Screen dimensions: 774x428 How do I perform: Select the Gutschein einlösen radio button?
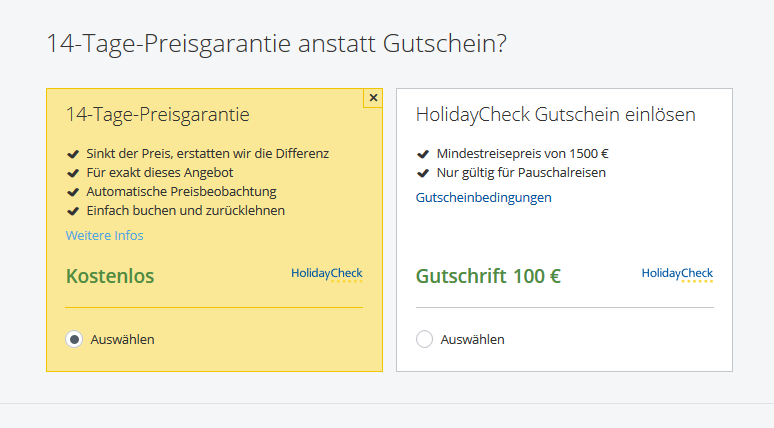pos(425,339)
